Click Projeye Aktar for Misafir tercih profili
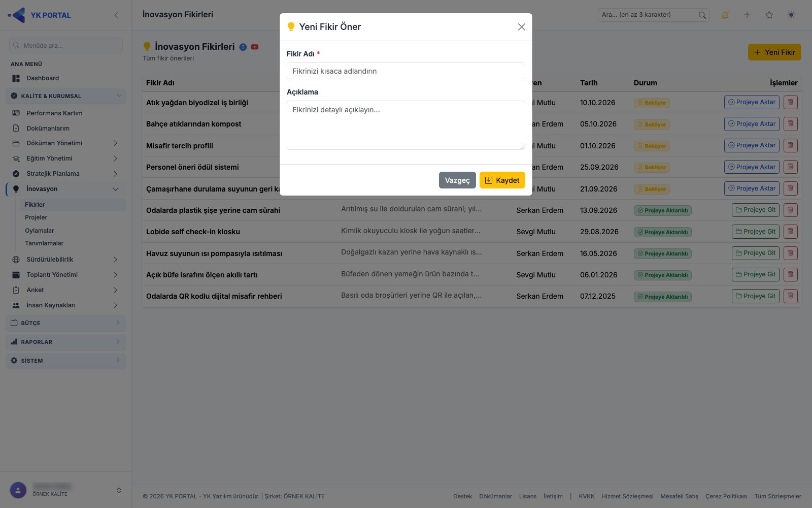 click(752, 145)
